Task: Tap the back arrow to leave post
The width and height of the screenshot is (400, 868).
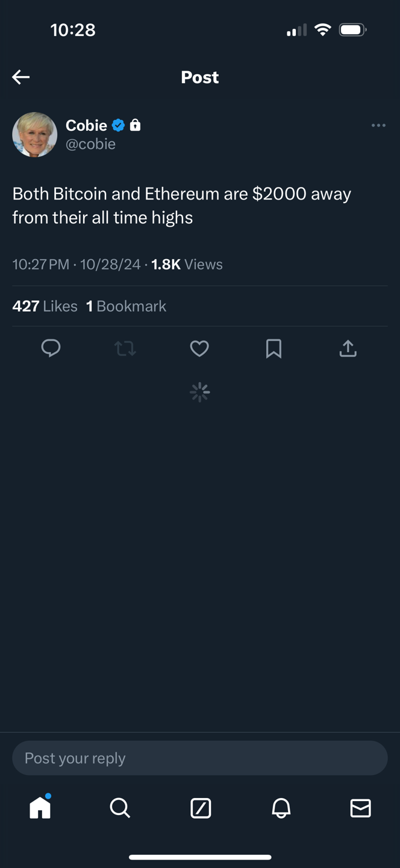Action: pos(21,77)
